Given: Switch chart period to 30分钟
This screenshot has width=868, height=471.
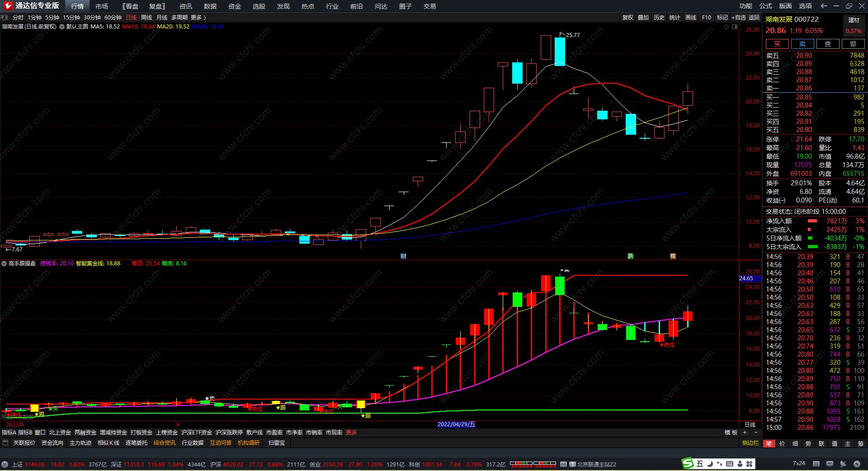Looking at the screenshot, I should tap(92, 17).
